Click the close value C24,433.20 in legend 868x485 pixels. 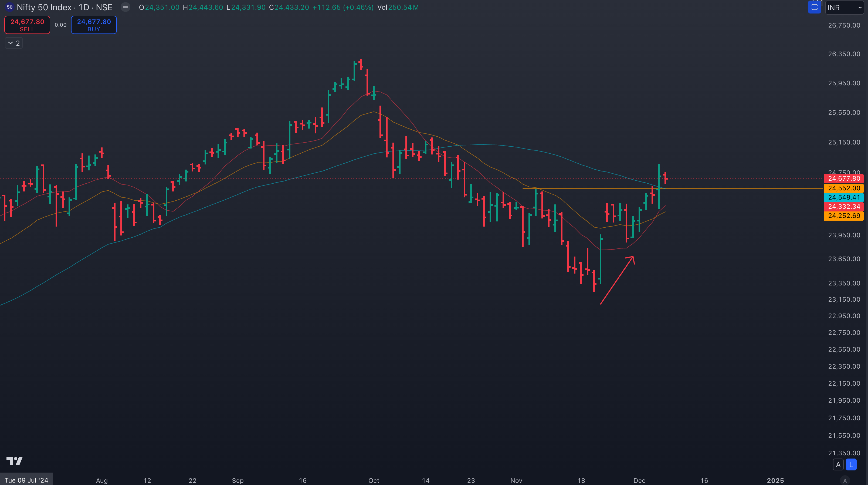tap(289, 7)
